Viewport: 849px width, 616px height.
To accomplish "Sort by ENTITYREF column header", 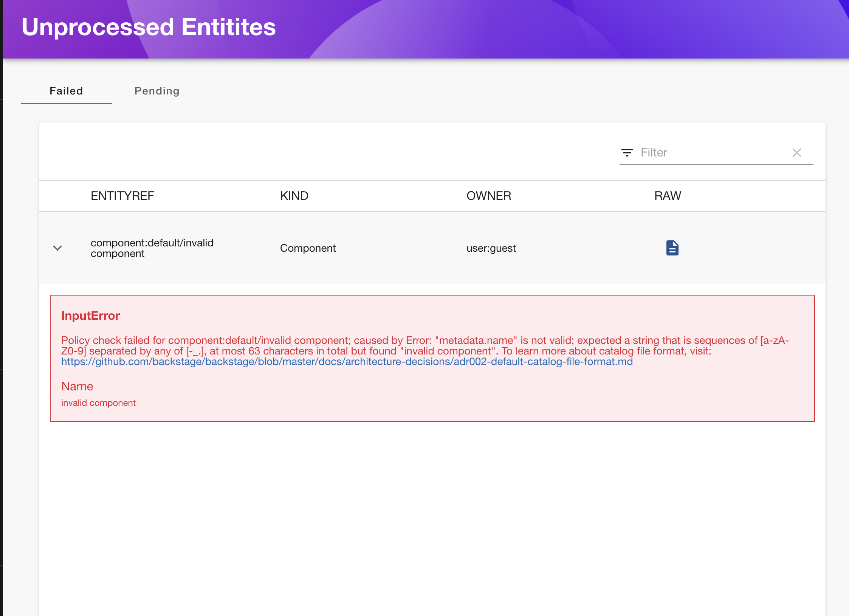I will tap(122, 196).
